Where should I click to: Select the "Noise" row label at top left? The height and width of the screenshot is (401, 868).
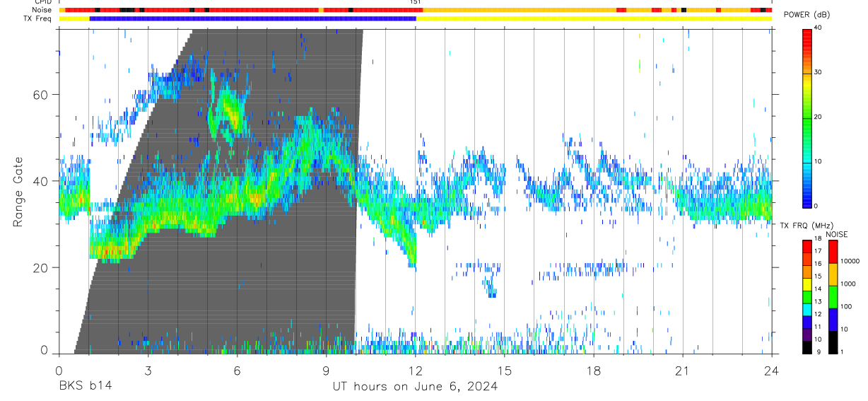(42, 10)
